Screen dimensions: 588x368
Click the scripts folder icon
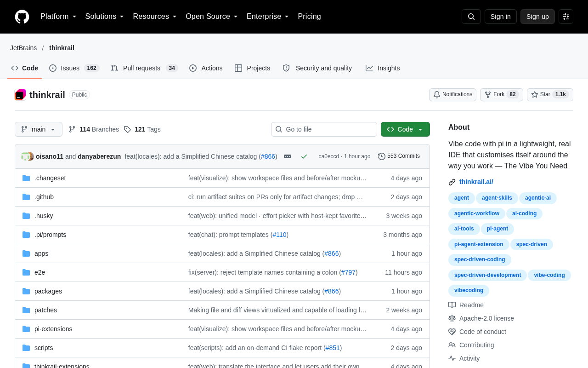tap(26, 348)
